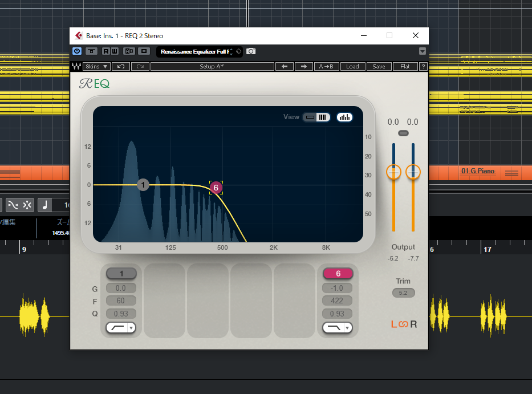Toggle the spectrum analyzer display button
The image size is (532, 394).
344,117
